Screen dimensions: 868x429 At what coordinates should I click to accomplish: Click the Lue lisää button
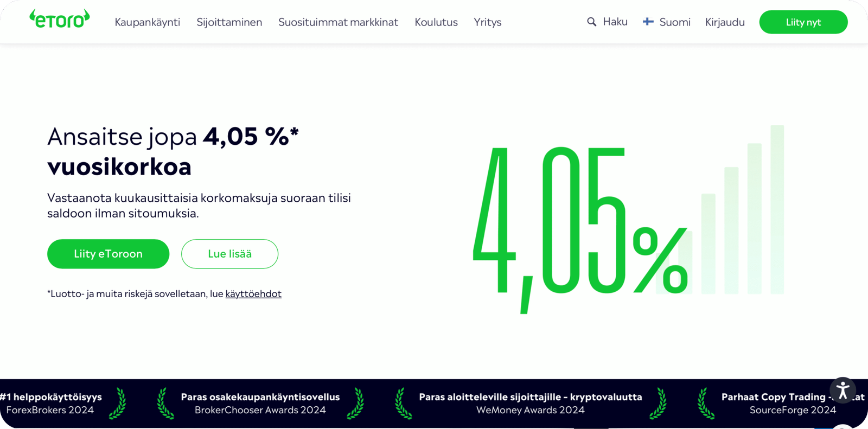coord(229,254)
